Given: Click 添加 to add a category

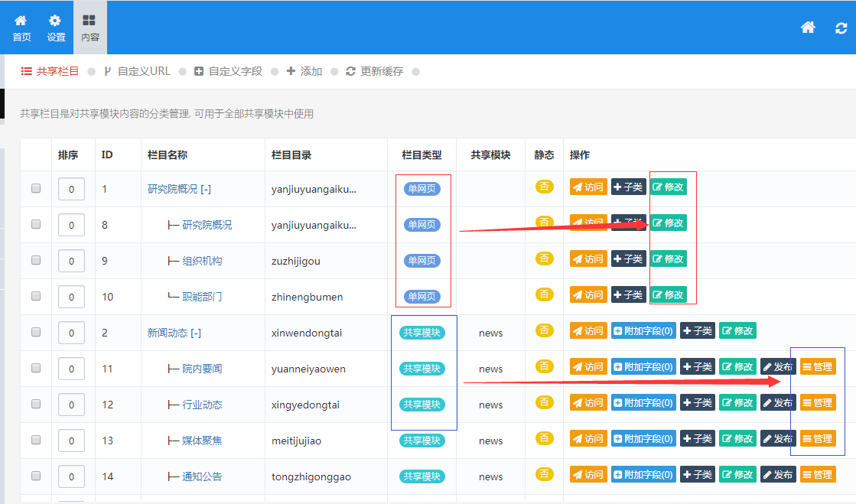Looking at the screenshot, I should click(x=304, y=72).
